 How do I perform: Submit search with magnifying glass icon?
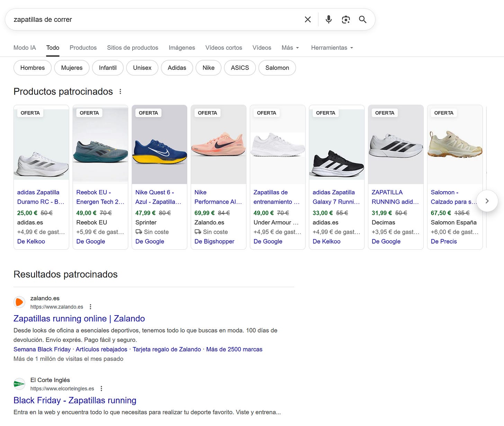362,19
